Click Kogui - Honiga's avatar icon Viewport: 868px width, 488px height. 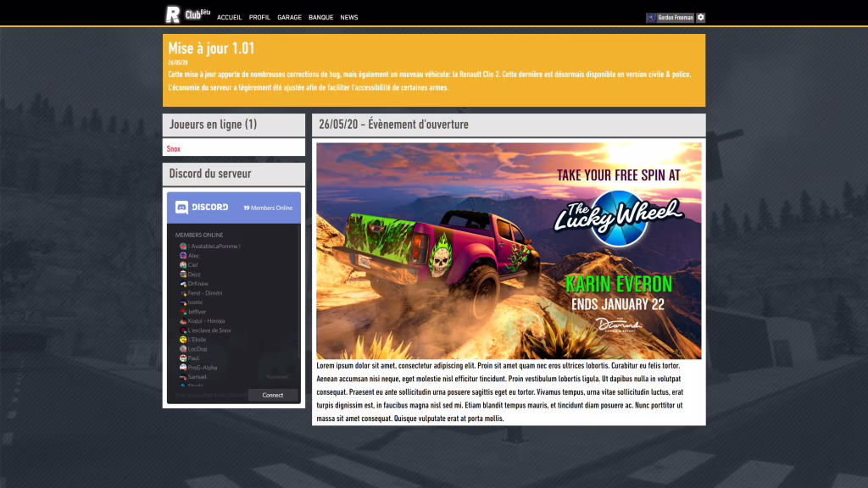tap(183, 321)
